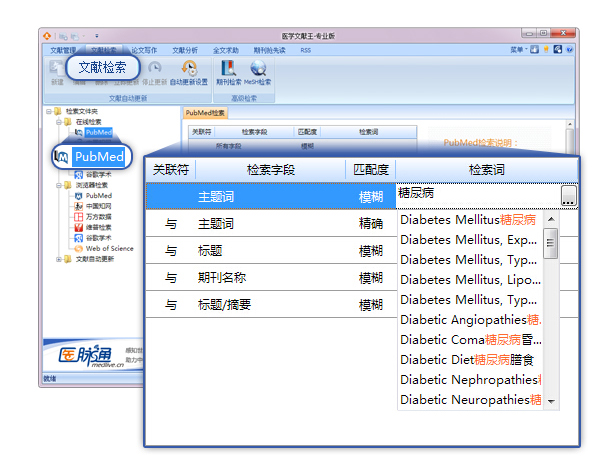The width and height of the screenshot is (614, 476).
Task: Choose suggestion Diabetic Nephropathies
Action: click(469, 379)
